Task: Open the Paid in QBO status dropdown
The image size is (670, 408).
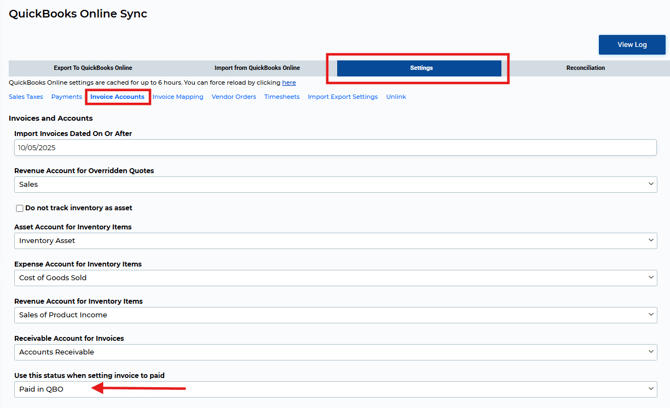Action: click(x=335, y=389)
